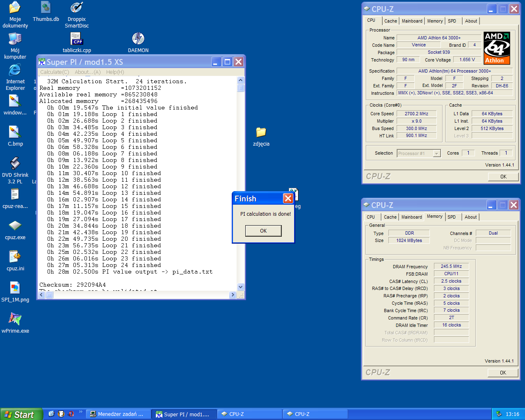Open About...(A) menu in Super PI

87,72
